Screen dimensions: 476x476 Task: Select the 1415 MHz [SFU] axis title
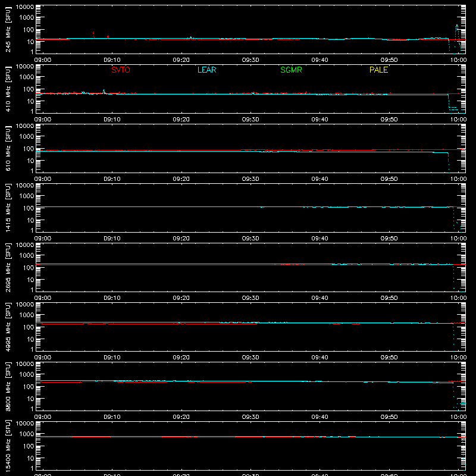[x=8, y=208]
